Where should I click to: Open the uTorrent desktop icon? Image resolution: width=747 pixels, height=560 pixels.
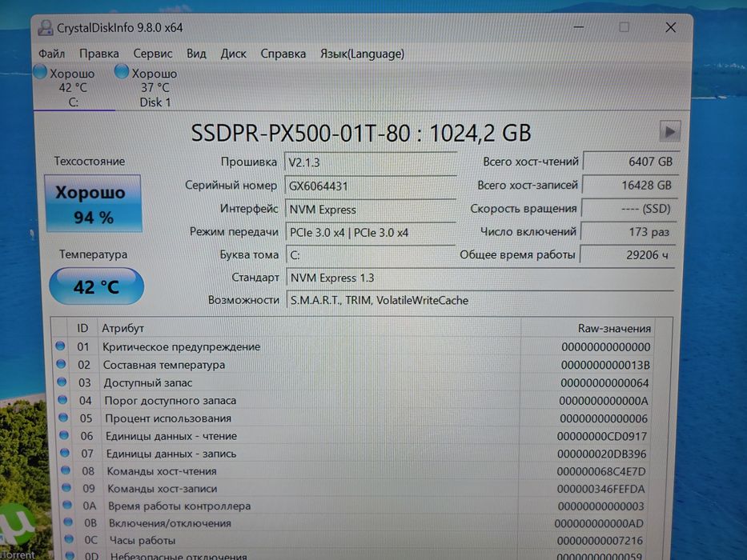(17, 531)
